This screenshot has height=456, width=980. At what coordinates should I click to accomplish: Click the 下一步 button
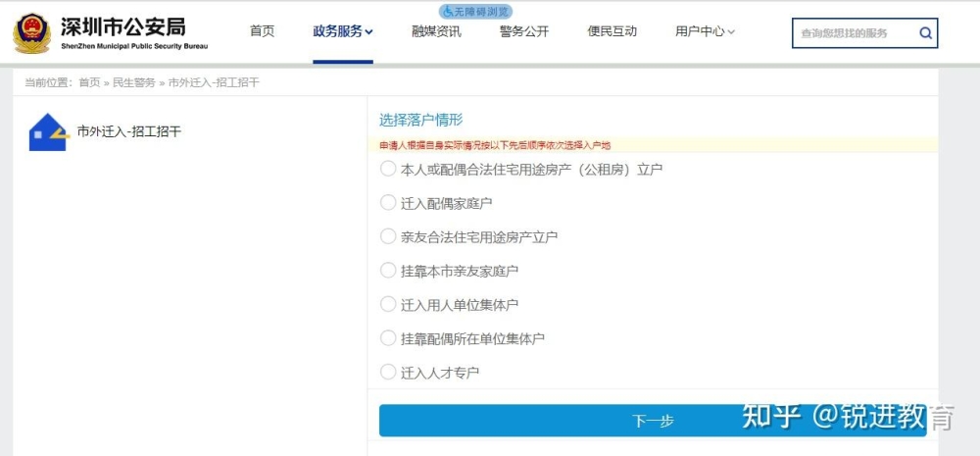[x=653, y=421]
